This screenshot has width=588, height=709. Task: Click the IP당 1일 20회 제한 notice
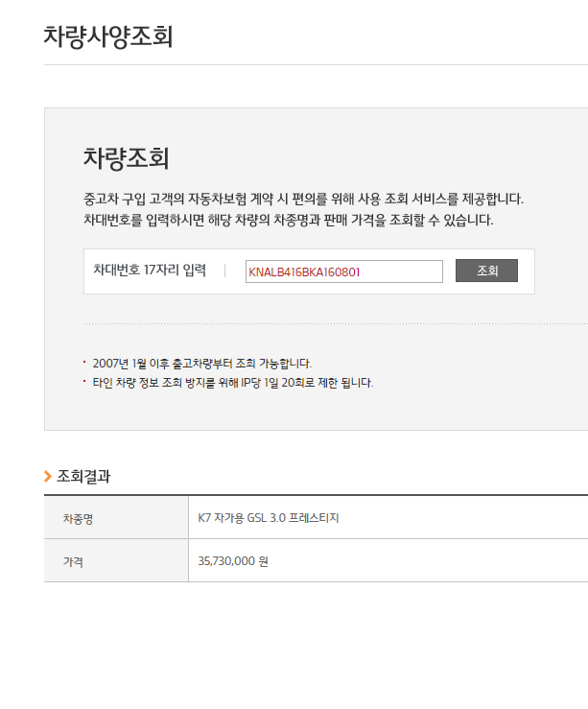(233, 383)
